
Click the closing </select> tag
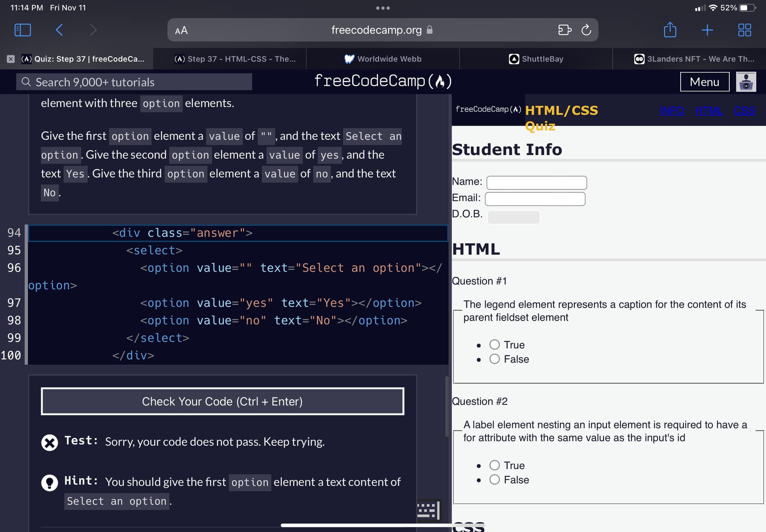pyautogui.click(x=158, y=338)
